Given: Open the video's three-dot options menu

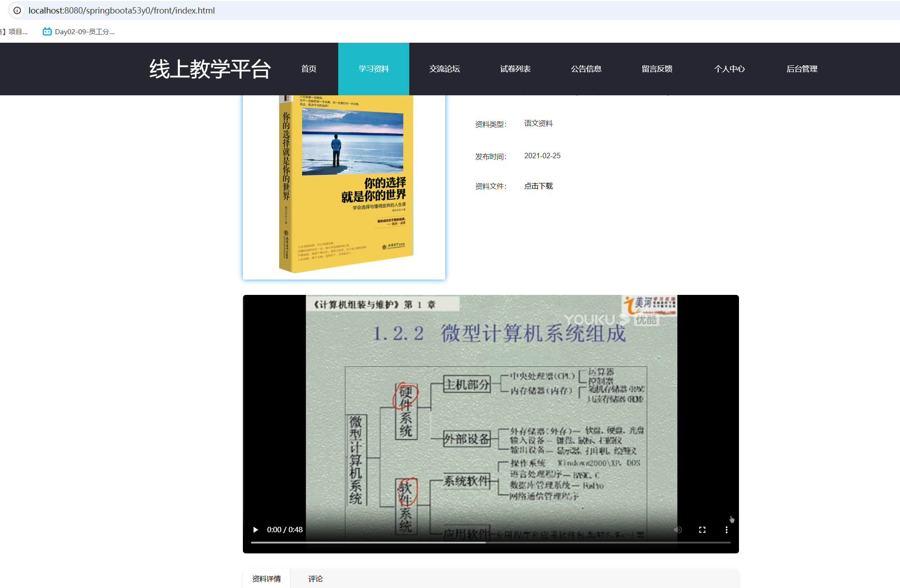Looking at the screenshot, I should click(x=726, y=530).
